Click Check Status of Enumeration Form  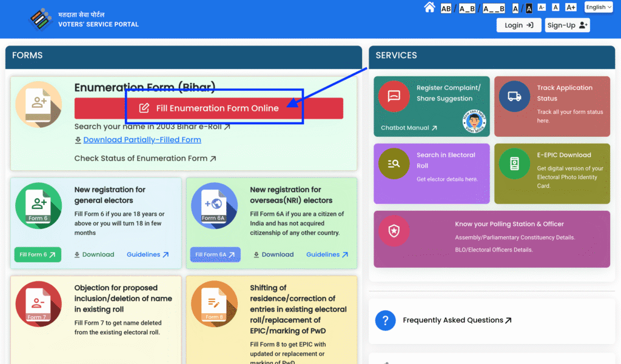145,159
